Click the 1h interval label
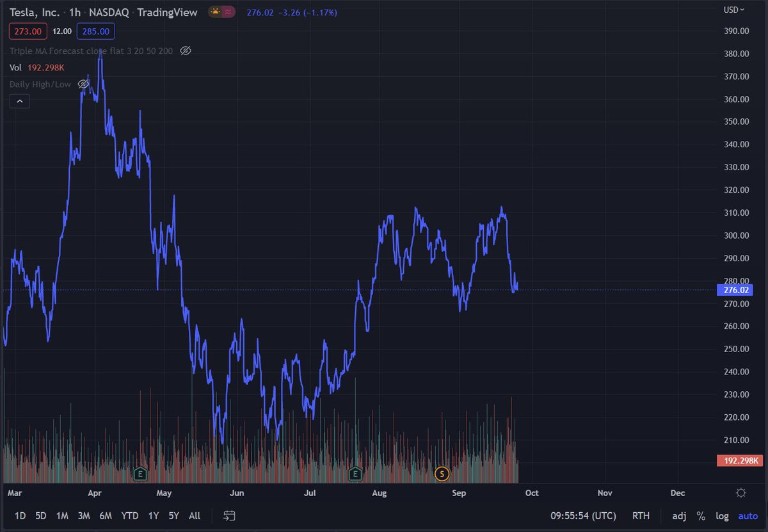The image size is (768, 532). (x=76, y=13)
